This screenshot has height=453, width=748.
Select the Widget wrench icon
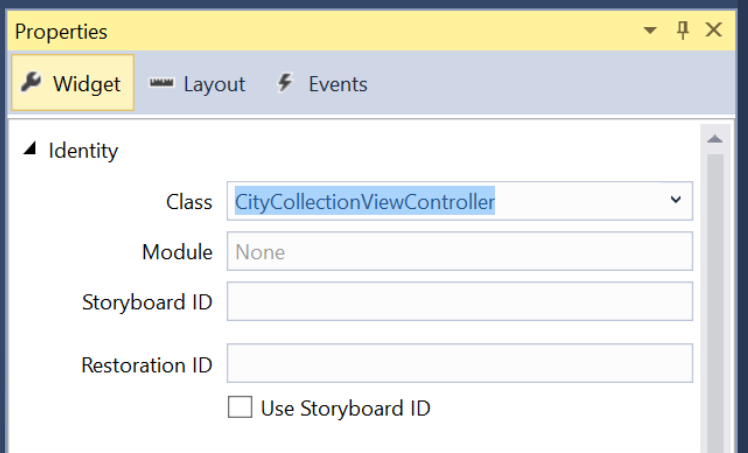tap(31, 82)
